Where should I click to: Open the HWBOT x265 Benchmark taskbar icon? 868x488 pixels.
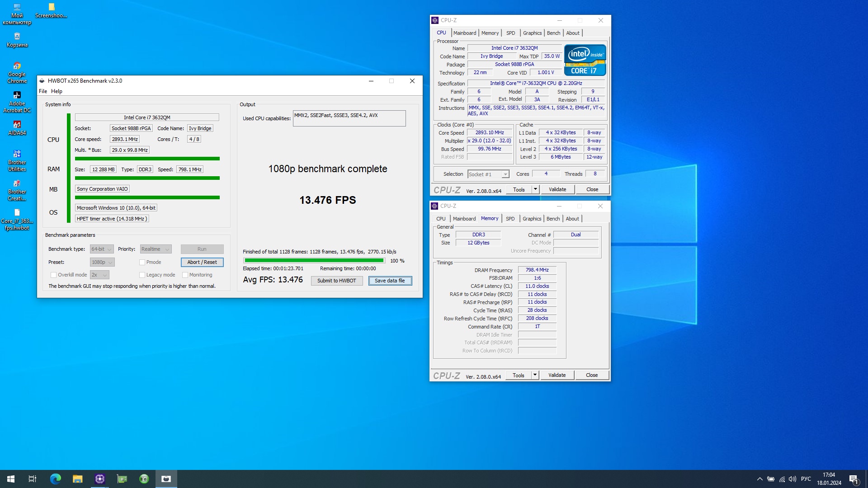point(166,479)
